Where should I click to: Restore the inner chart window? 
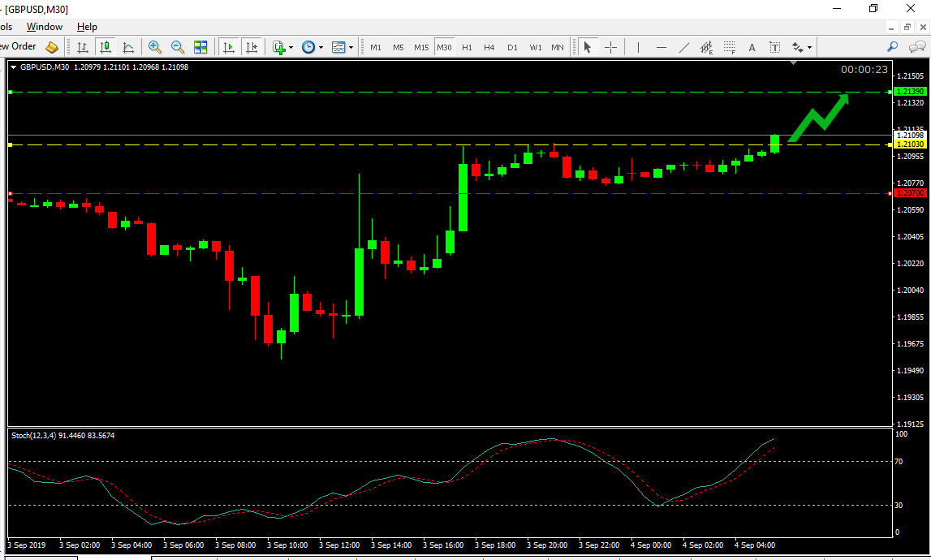point(907,28)
